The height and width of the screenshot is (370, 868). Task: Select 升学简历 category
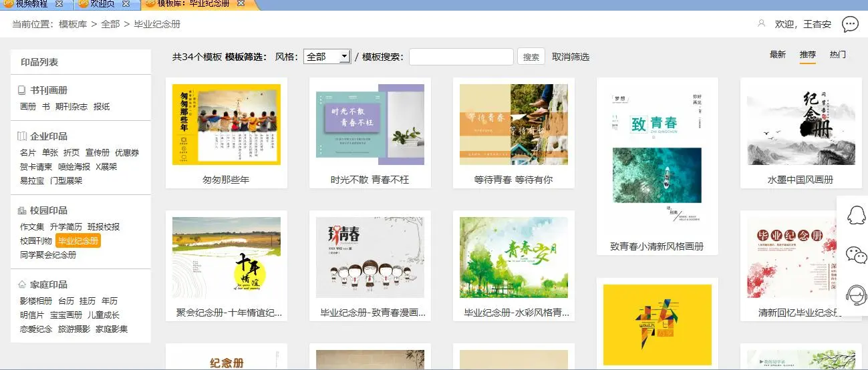[x=66, y=227]
